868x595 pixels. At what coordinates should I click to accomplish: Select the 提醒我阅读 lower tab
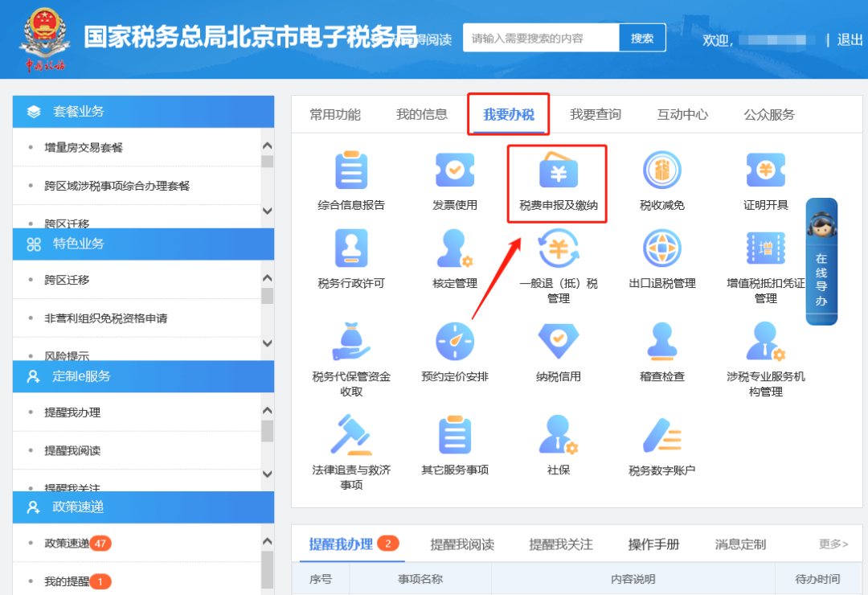tap(462, 544)
